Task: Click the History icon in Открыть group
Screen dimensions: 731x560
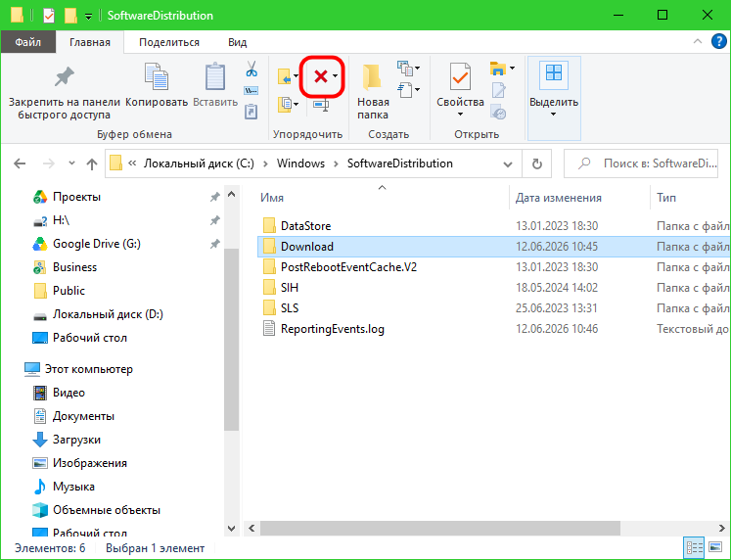Action: tap(498, 113)
